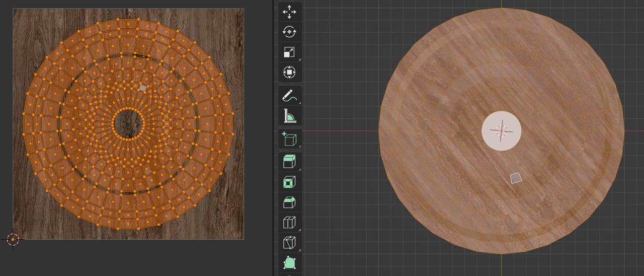
Task: Select the Rotate tool
Action: [290, 32]
